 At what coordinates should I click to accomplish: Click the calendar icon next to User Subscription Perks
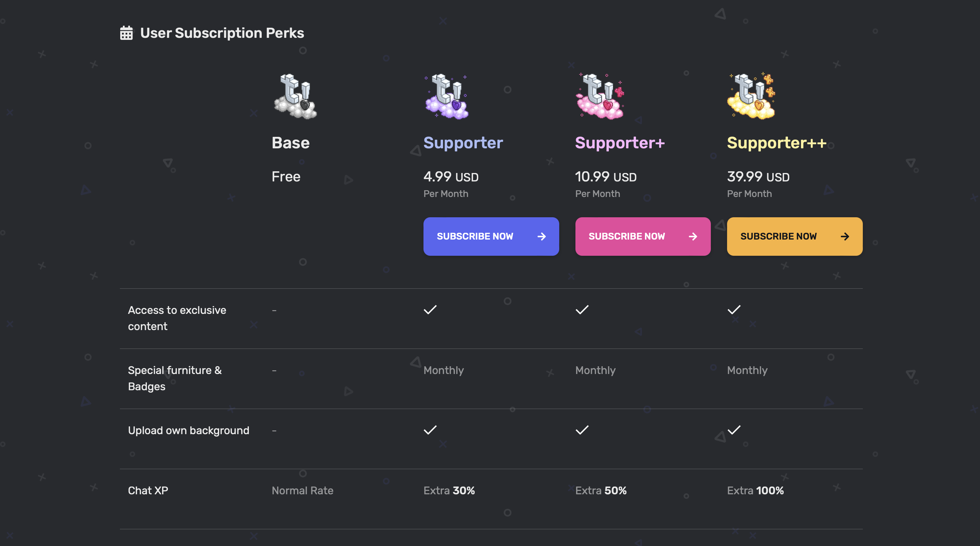point(126,33)
